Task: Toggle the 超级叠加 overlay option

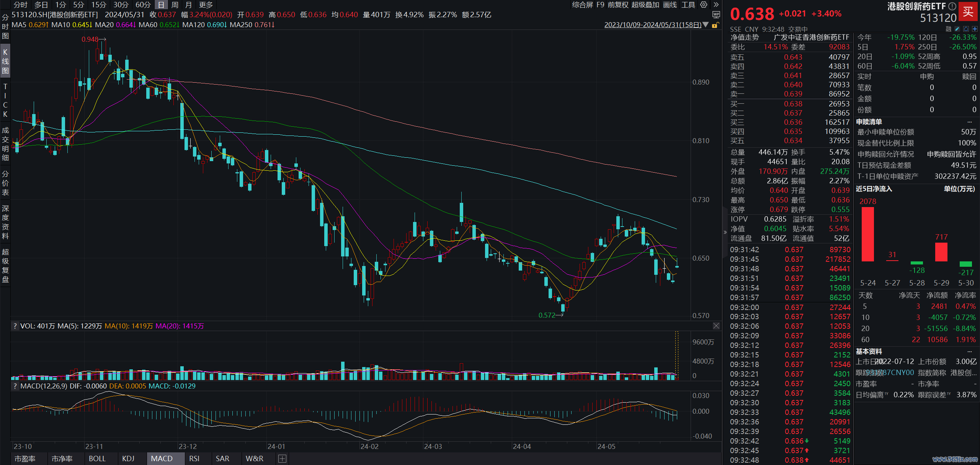Action: (645, 5)
